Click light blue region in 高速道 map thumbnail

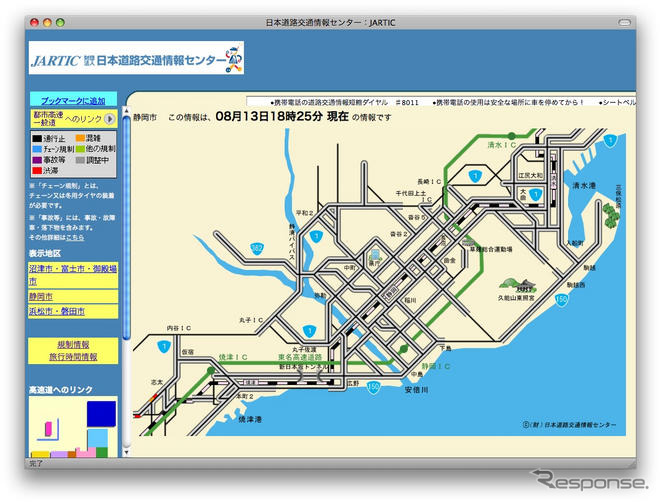[x=98, y=438]
